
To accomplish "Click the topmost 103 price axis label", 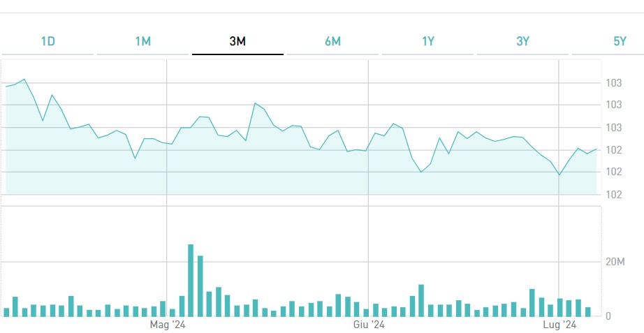I will tap(614, 83).
